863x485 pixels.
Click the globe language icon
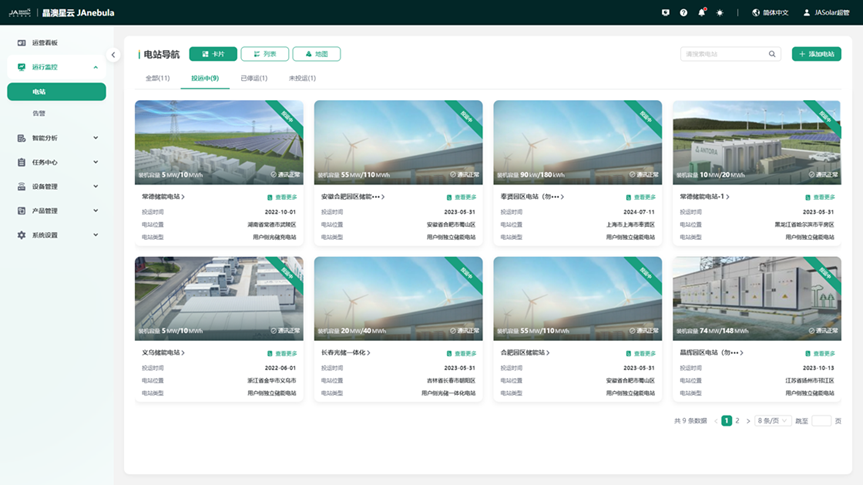[x=756, y=13]
